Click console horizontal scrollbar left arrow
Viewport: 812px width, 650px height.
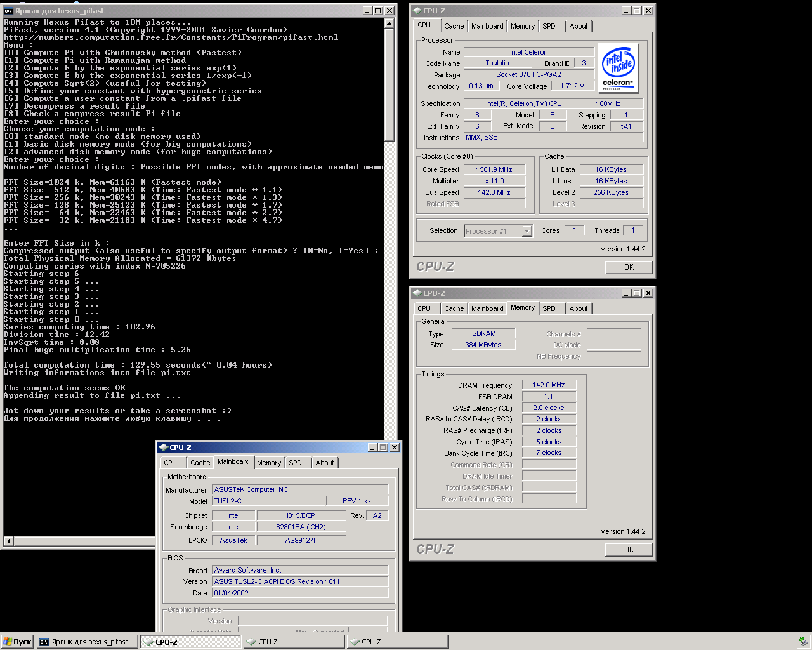coord(8,541)
